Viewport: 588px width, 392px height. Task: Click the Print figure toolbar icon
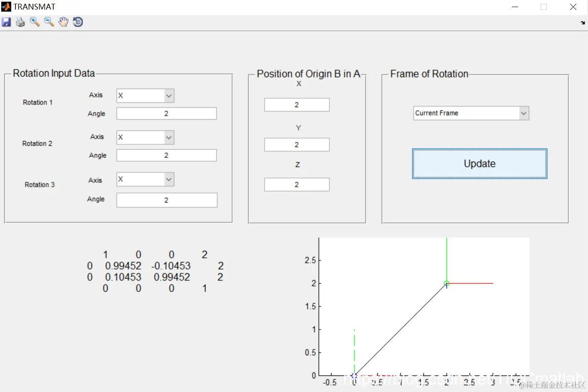20,22
